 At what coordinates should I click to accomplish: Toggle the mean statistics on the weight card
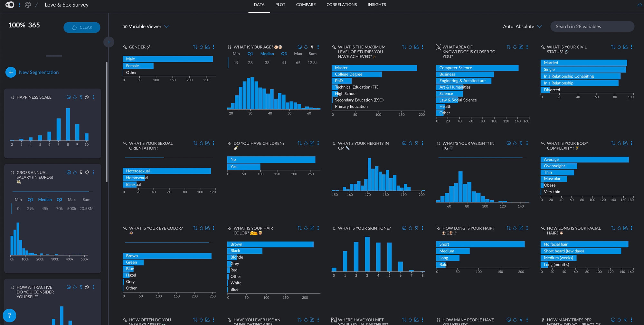pos(521,143)
